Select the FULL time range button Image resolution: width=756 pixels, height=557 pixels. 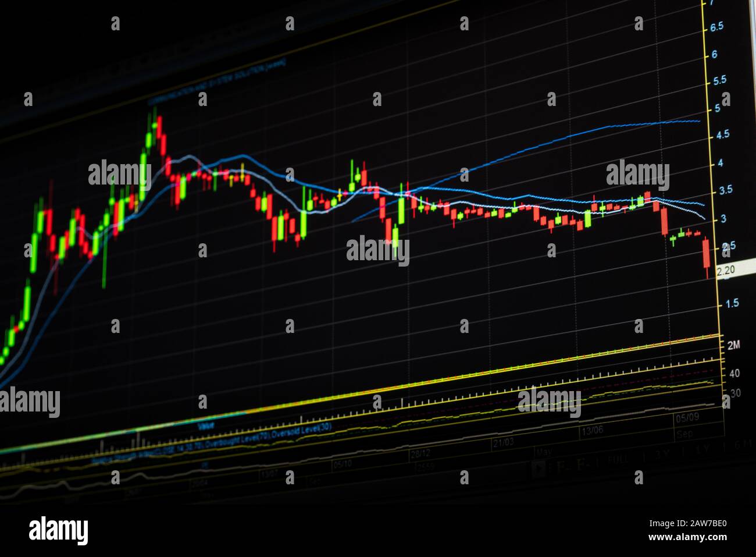click(x=618, y=460)
